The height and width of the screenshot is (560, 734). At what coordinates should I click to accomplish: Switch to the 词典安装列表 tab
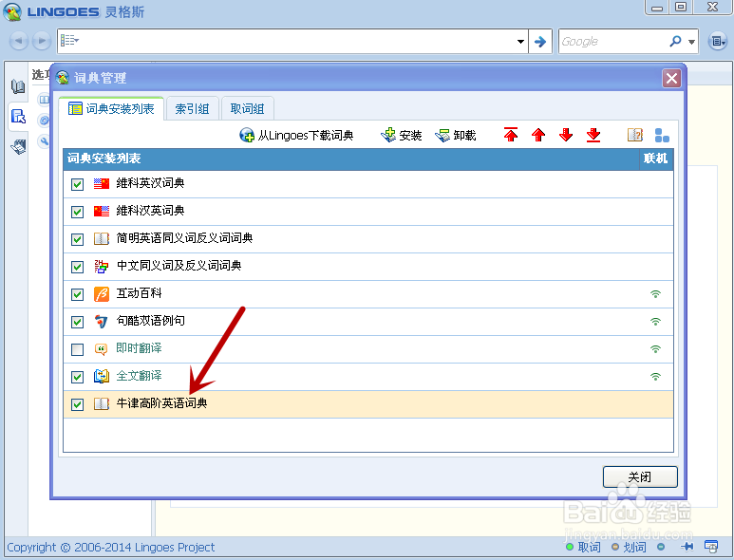(111, 109)
